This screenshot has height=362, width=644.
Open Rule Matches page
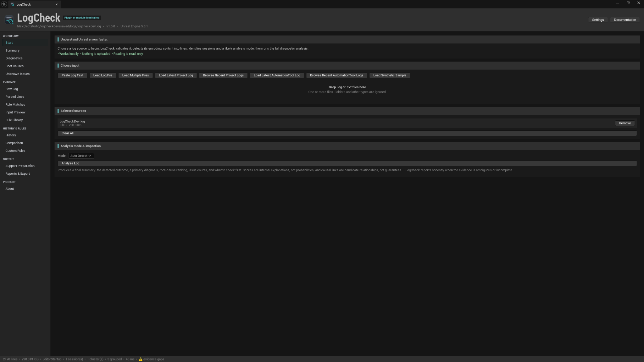tap(25, 105)
